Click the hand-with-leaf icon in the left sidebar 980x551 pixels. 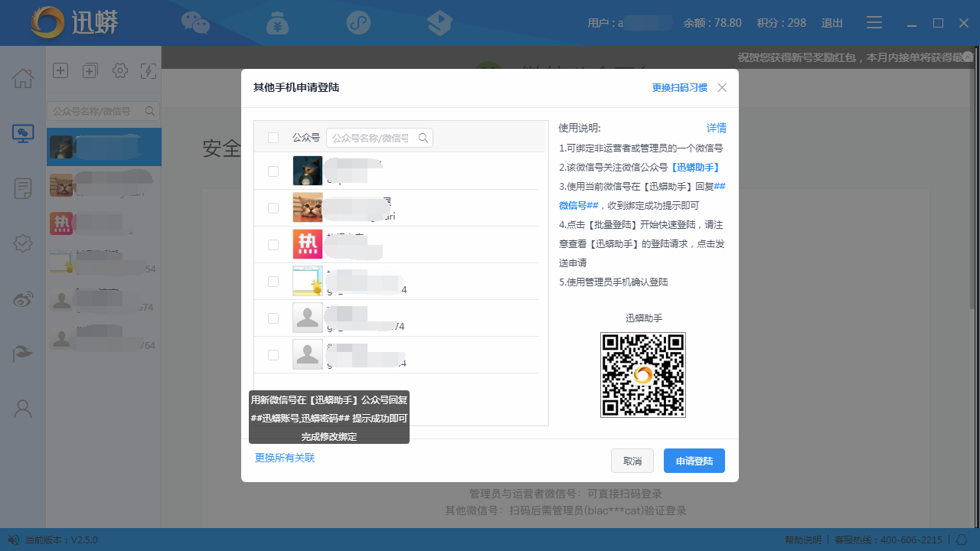(x=23, y=354)
